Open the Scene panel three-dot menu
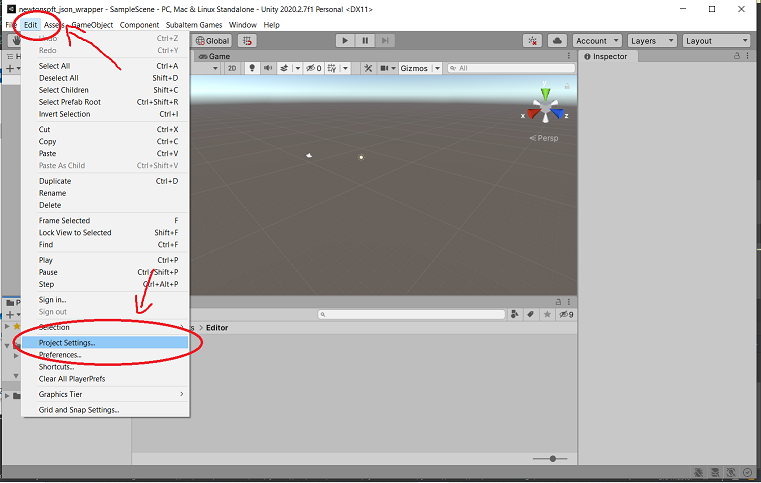 (x=569, y=56)
